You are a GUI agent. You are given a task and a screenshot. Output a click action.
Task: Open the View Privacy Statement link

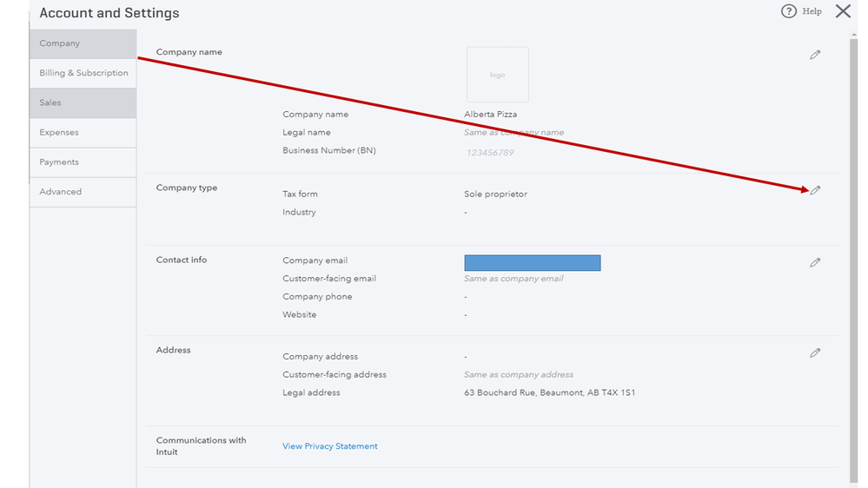coord(330,446)
